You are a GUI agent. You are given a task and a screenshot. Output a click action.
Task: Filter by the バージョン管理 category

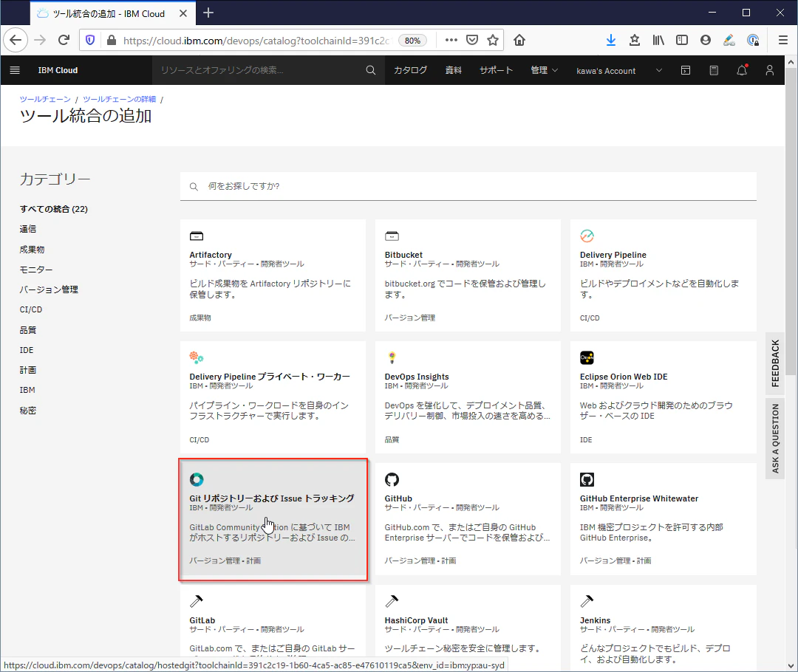pyautogui.click(x=49, y=289)
